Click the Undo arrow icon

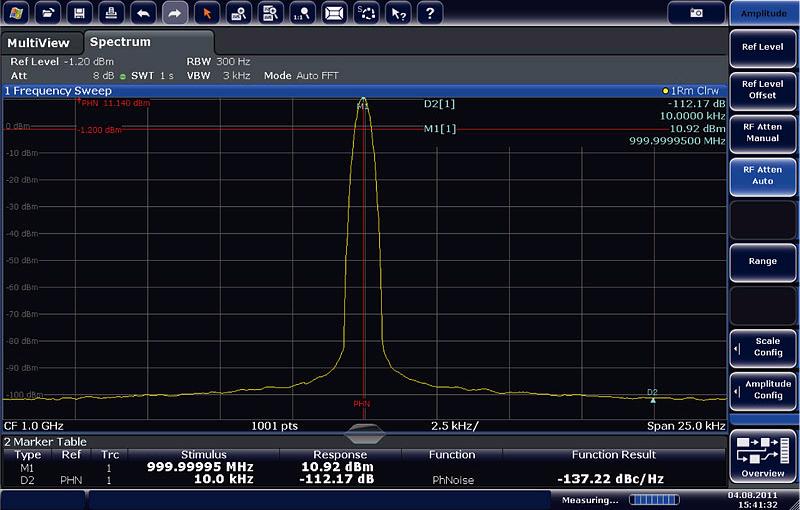coord(144,13)
